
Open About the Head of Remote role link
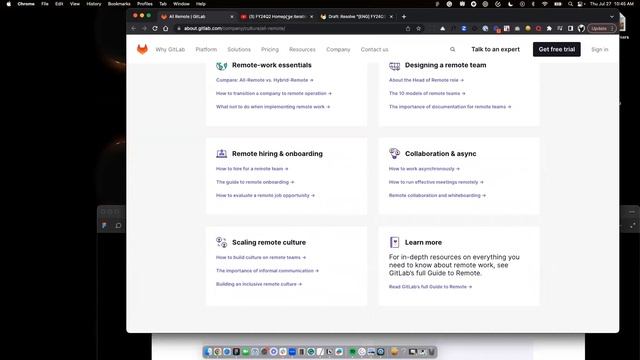point(426,80)
